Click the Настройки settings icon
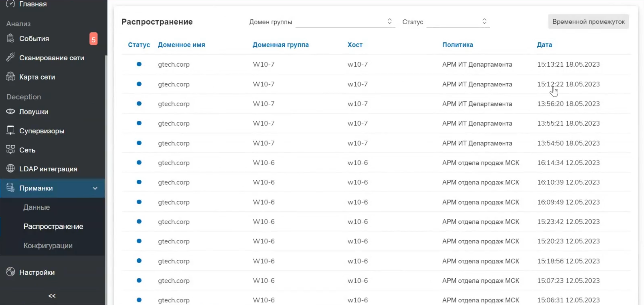 (10, 272)
